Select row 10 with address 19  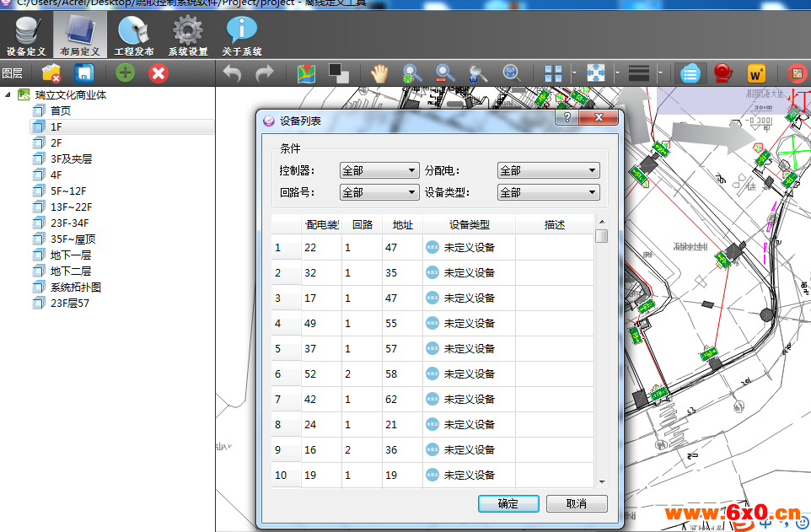coord(432,475)
